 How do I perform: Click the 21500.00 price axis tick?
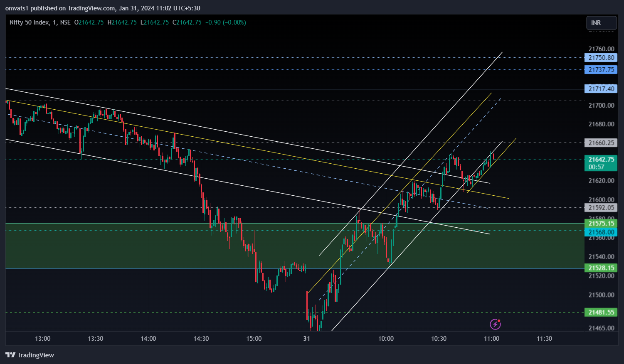coord(601,295)
